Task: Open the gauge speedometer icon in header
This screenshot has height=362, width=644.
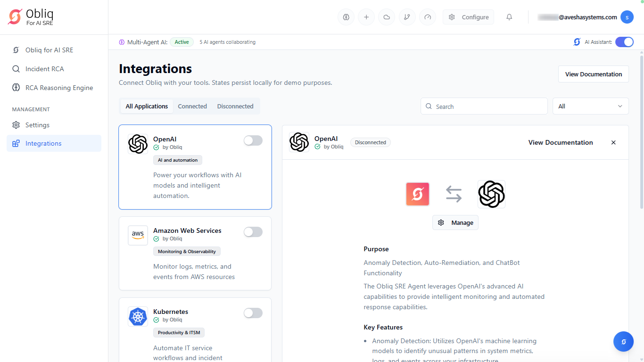Action: pyautogui.click(x=428, y=17)
